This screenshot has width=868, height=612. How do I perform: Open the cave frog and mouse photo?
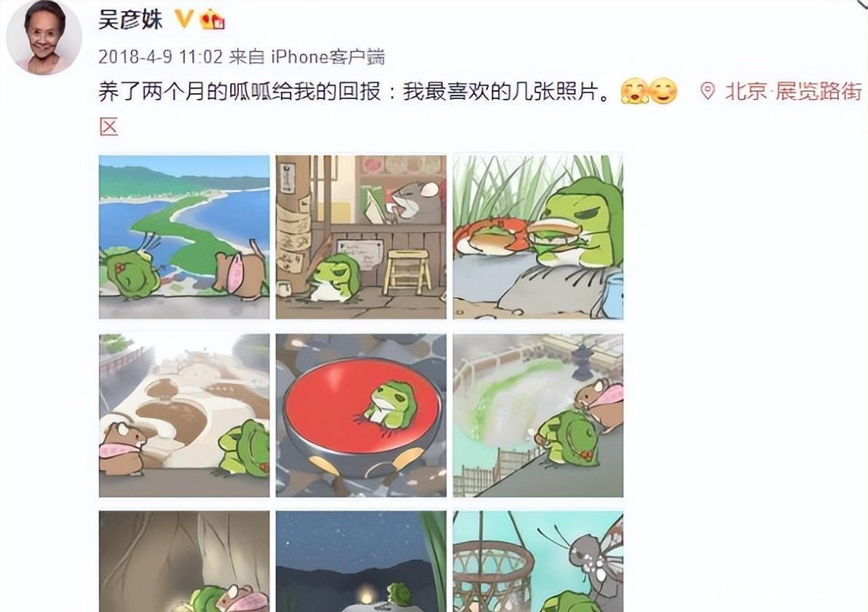[184, 562]
